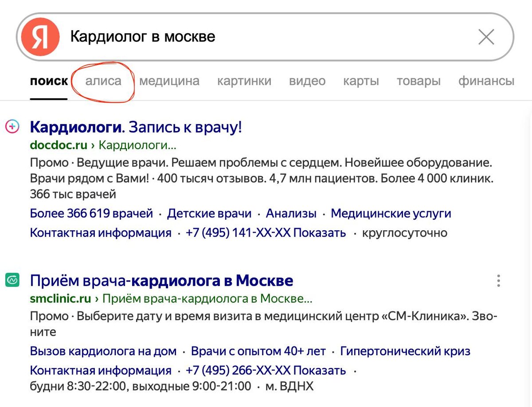Click the docdoc.ru favicon
The width and height of the screenshot is (532, 407).
12,127
